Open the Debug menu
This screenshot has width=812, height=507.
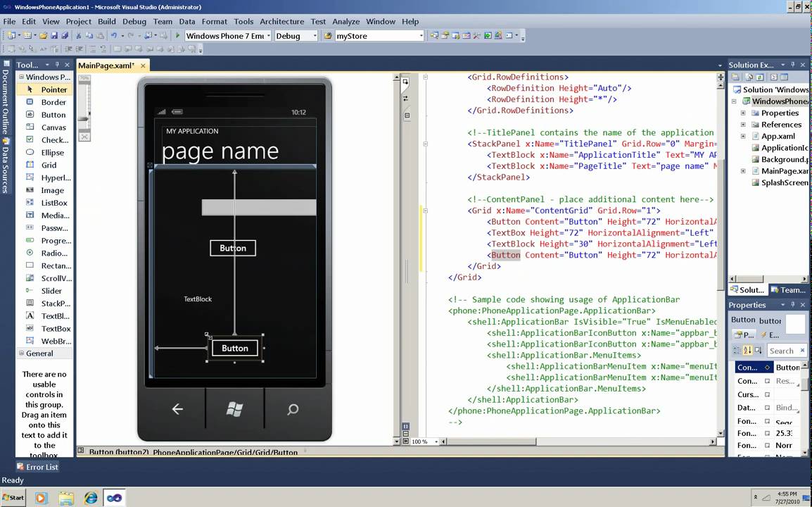[x=134, y=21]
